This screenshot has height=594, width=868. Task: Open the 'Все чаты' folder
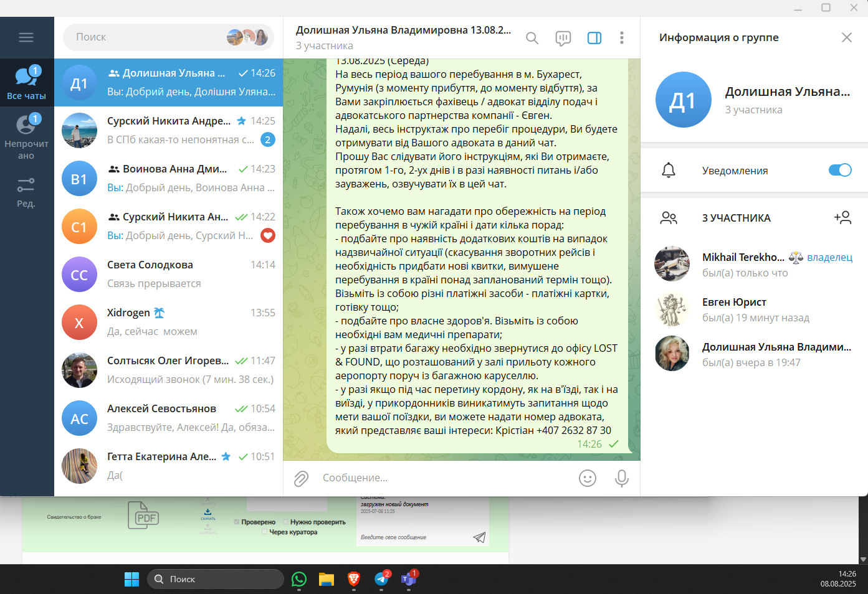click(x=26, y=83)
